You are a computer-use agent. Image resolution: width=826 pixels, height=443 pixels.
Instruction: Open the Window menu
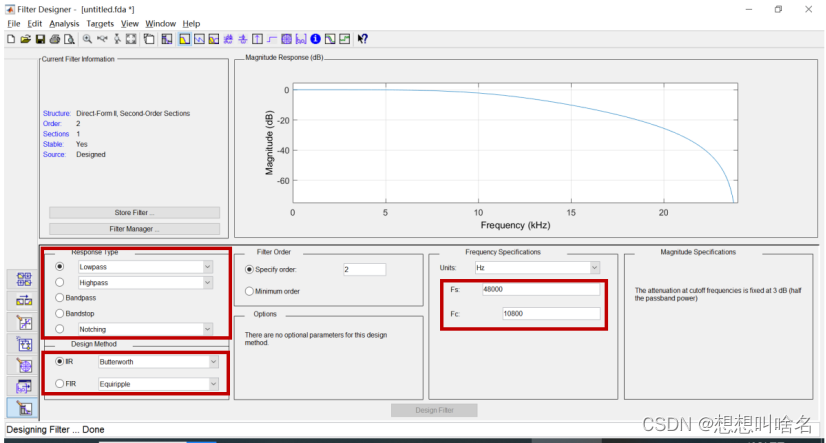160,24
